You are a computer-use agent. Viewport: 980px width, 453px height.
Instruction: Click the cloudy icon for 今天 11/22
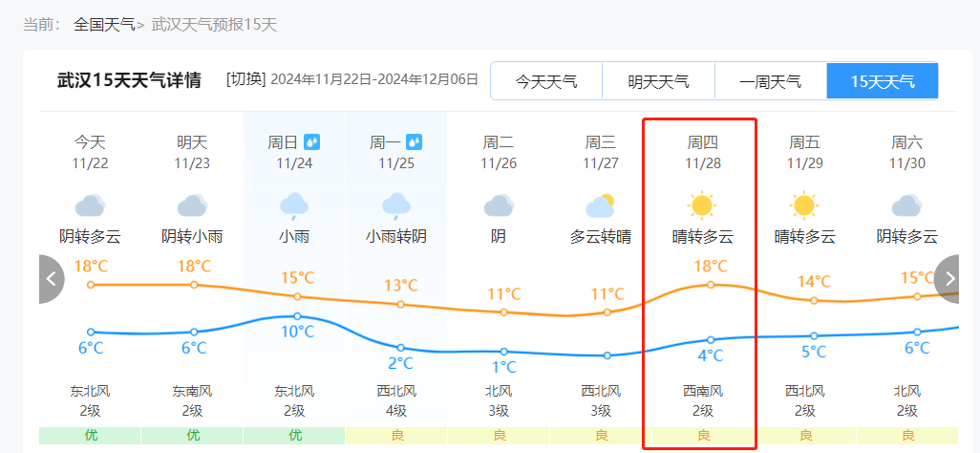[90, 205]
